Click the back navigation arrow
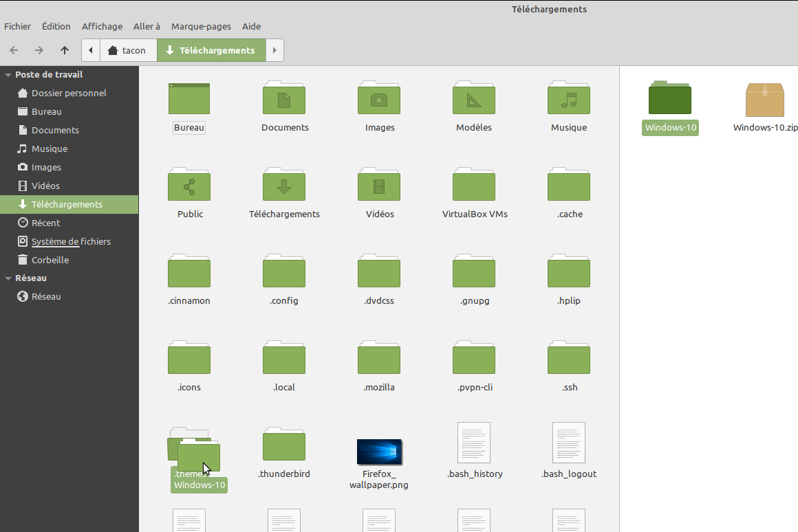Image resolution: width=798 pixels, height=532 pixels. 14,50
